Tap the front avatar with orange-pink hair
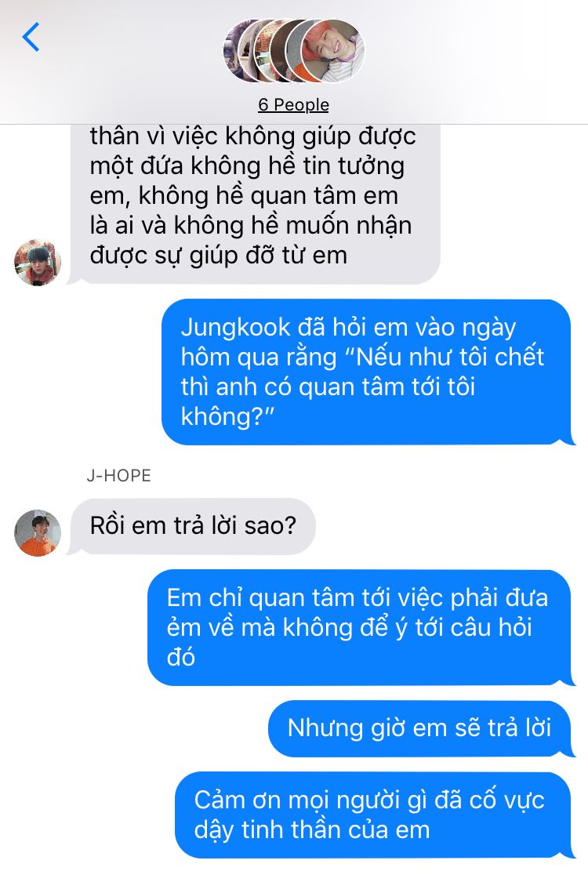Screen dimensions: 588x882 [332, 51]
